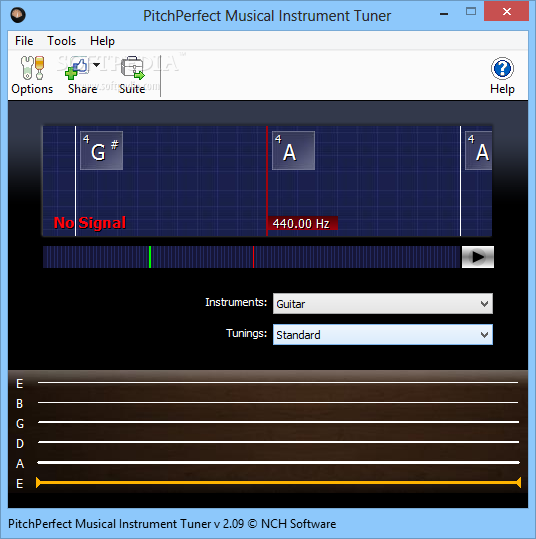Screen dimensions: 536x539
Task: Open the Tunings dropdown showing Standard
Action: click(383, 334)
